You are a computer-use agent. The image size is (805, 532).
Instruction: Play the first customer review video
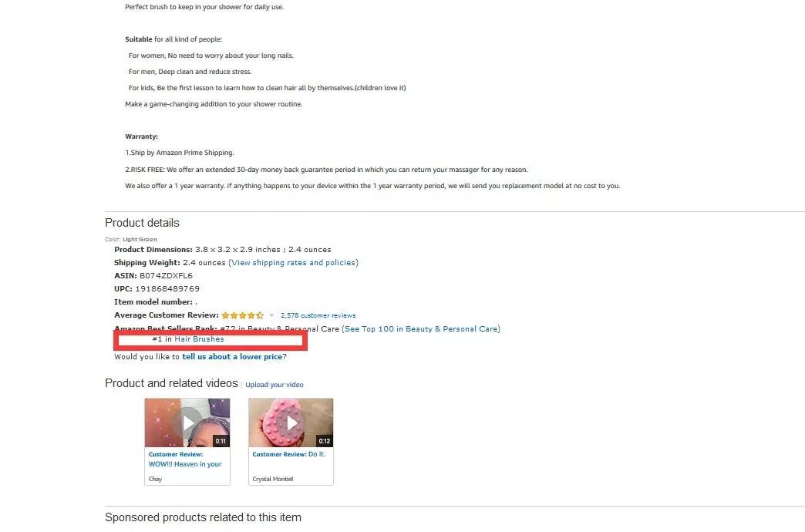coord(187,423)
